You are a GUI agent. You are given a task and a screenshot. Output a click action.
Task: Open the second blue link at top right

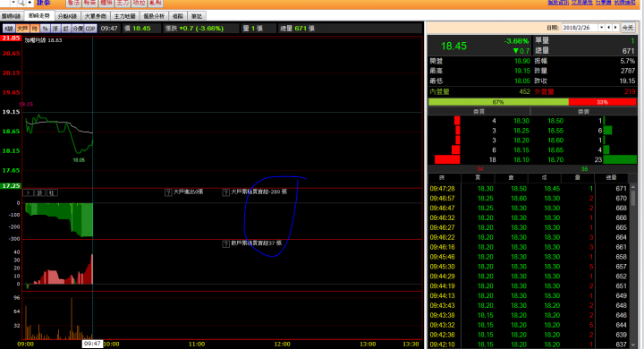tap(581, 3)
